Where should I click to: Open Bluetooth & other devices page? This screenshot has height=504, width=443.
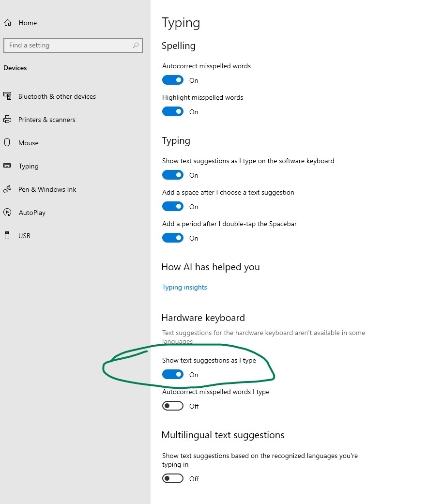57,96
